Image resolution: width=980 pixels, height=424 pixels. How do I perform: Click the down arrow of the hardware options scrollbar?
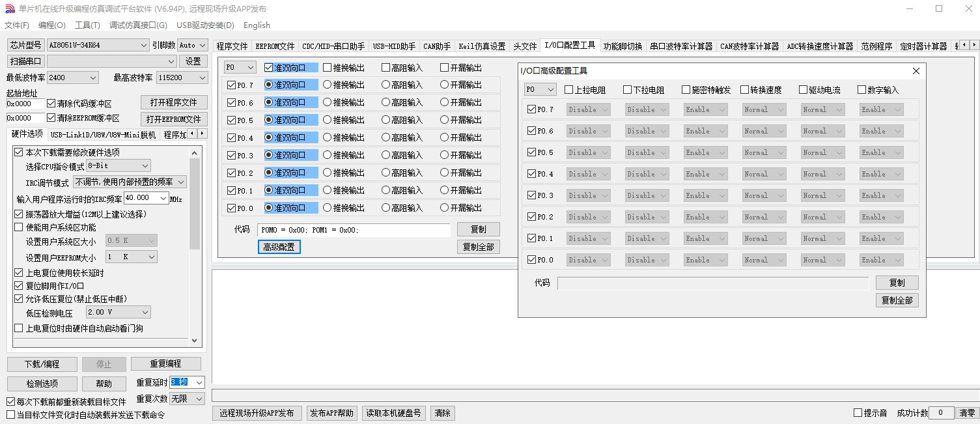(x=194, y=340)
